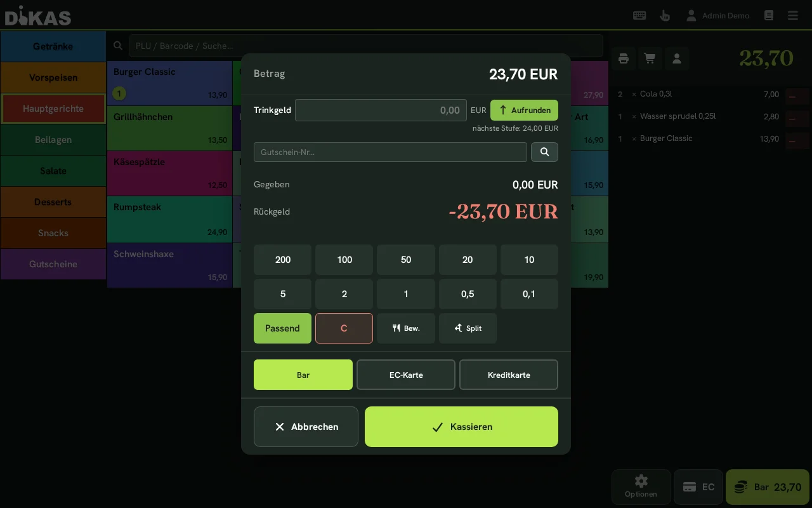
Task: Select Käsespätzle product tile
Action: (x=169, y=173)
